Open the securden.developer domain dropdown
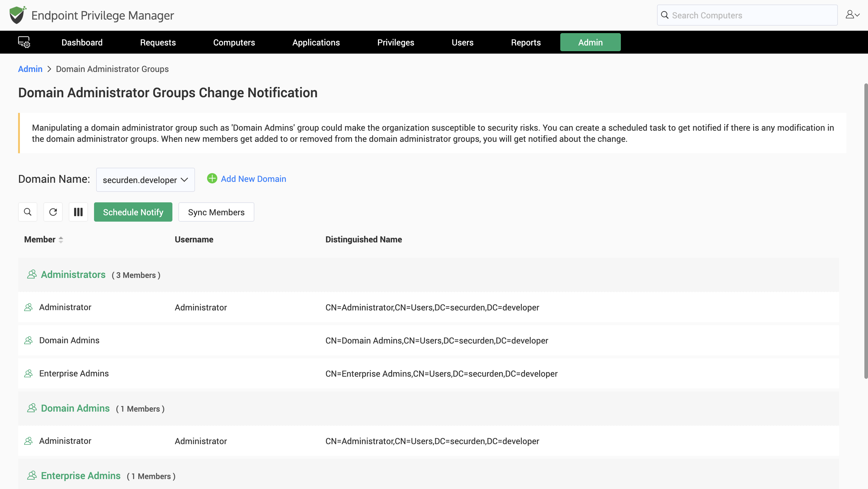 pos(145,180)
